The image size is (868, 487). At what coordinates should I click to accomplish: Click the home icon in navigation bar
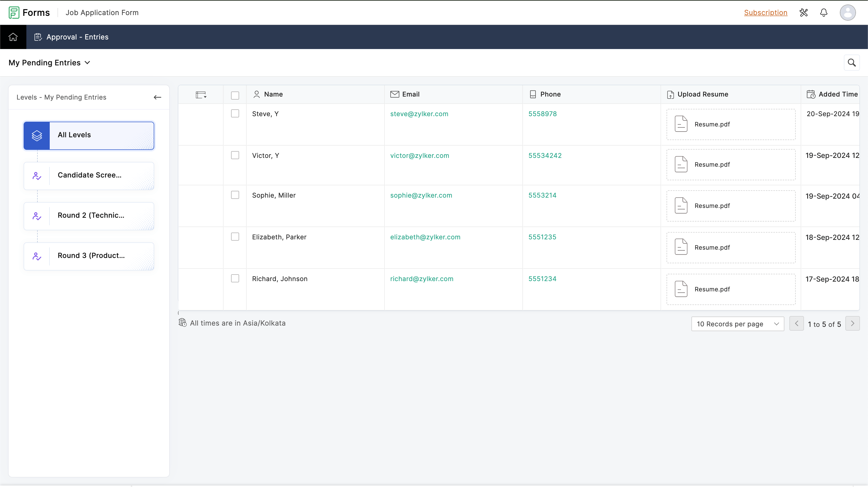tap(13, 37)
